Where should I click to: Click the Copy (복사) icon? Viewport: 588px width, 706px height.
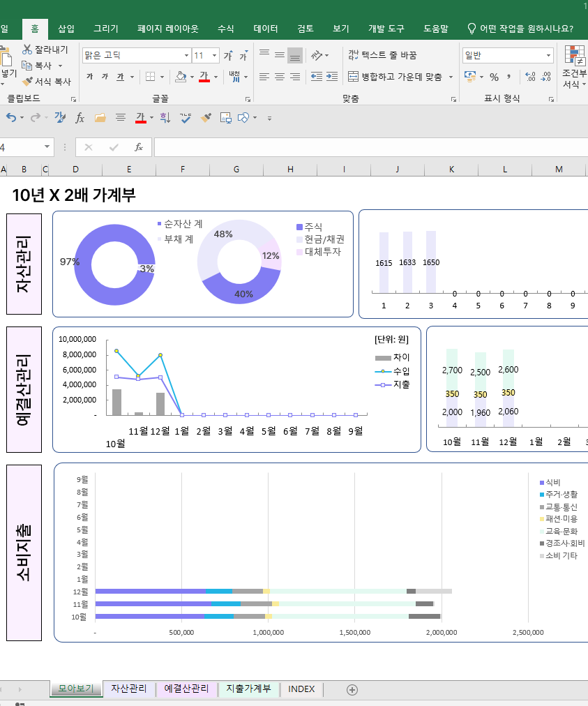pos(27,66)
